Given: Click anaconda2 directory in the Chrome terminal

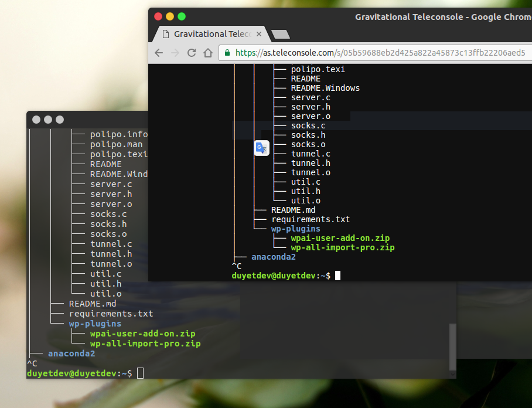Looking at the screenshot, I should pyautogui.click(x=274, y=257).
